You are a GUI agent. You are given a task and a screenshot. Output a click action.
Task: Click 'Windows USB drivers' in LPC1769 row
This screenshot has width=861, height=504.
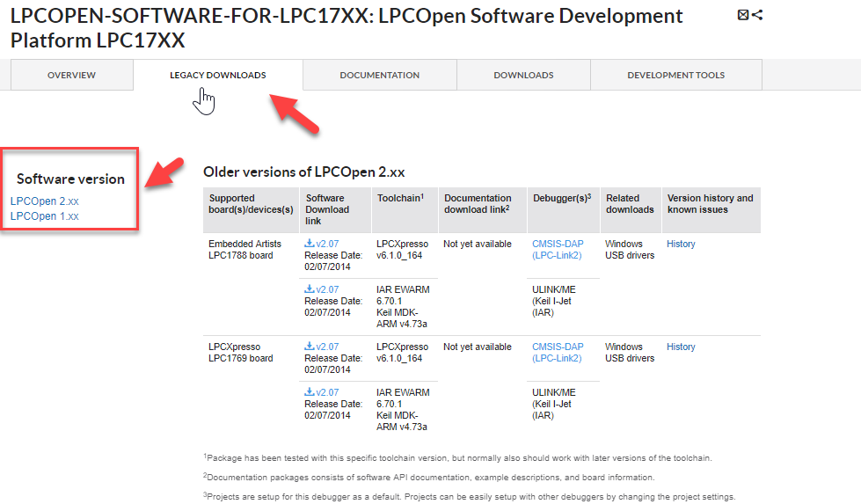630,353
